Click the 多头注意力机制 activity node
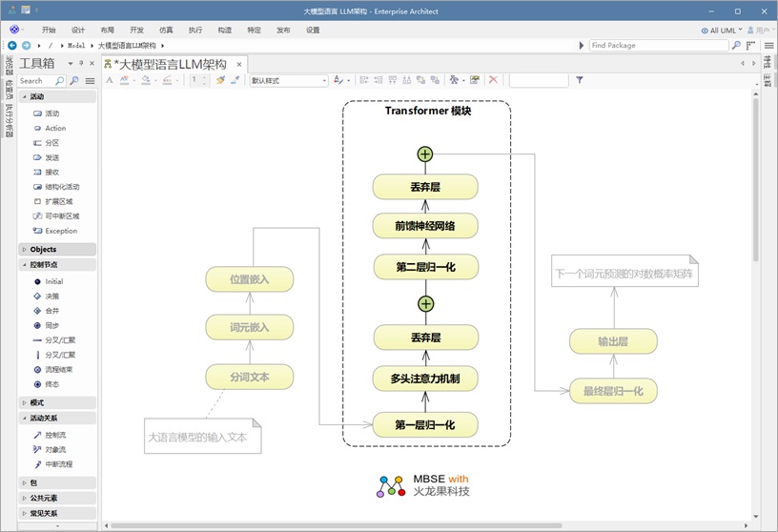The height and width of the screenshot is (532, 778). click(x=425, y=379)
